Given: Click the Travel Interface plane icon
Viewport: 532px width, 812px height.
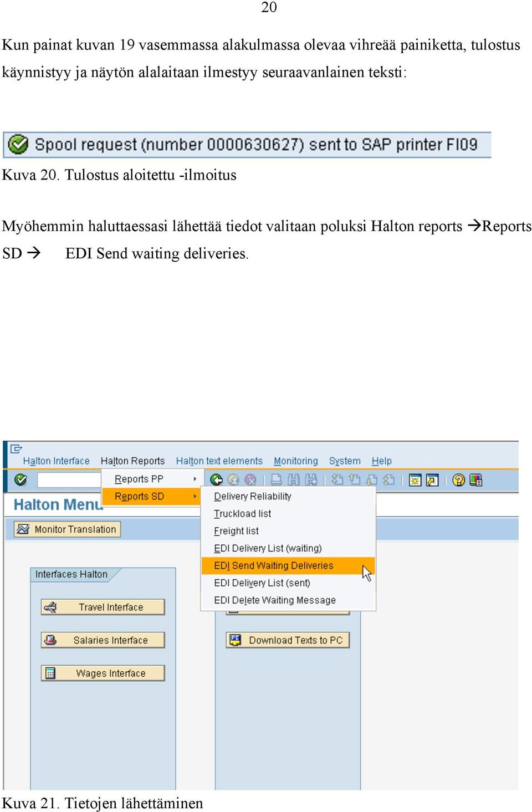Looking at the screenshot, I should 50,607.
